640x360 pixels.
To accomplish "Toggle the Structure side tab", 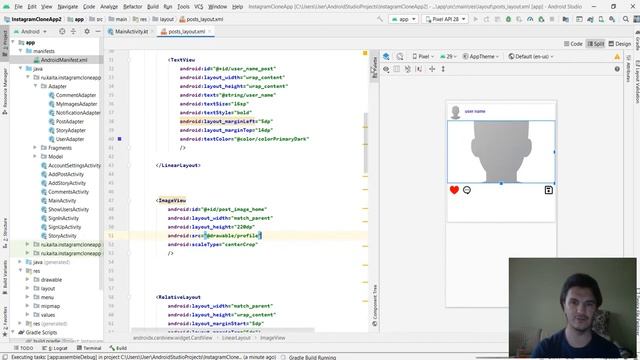I will click(x=5, y=233).
